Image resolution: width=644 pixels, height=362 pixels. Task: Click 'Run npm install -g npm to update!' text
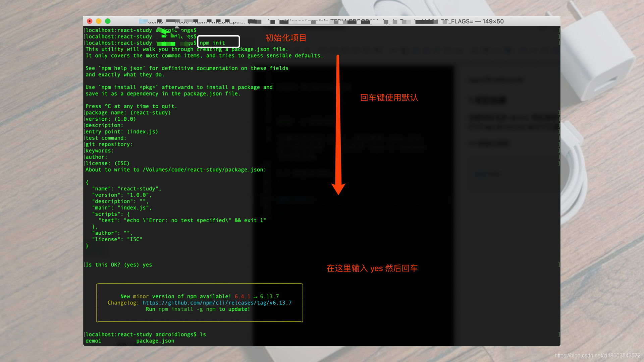tap(198, 309)
